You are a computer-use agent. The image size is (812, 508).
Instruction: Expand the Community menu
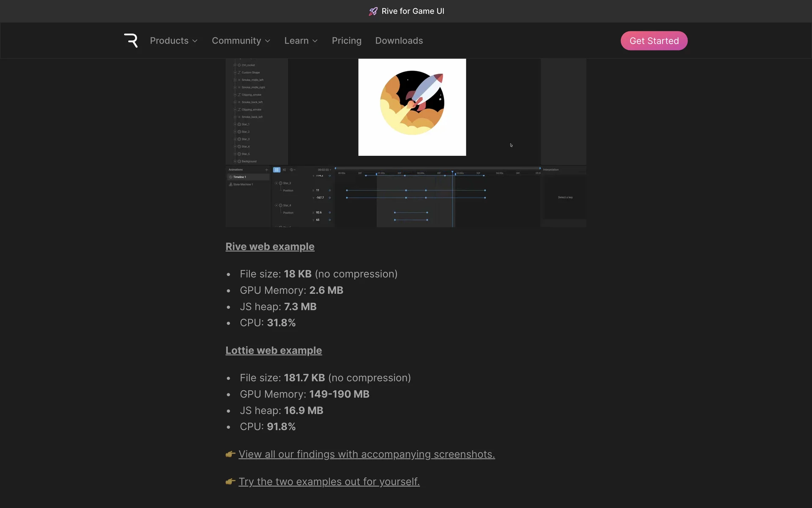pos(241,41)
